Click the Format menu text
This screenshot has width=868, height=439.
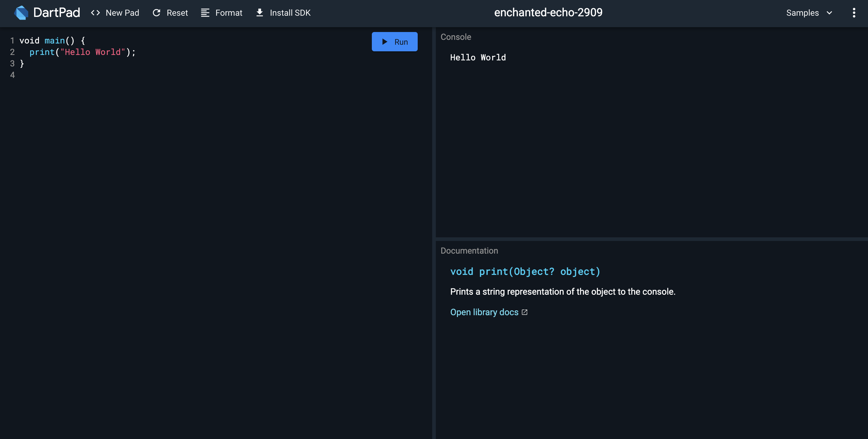pyautogui.click(x=228, y=13)
